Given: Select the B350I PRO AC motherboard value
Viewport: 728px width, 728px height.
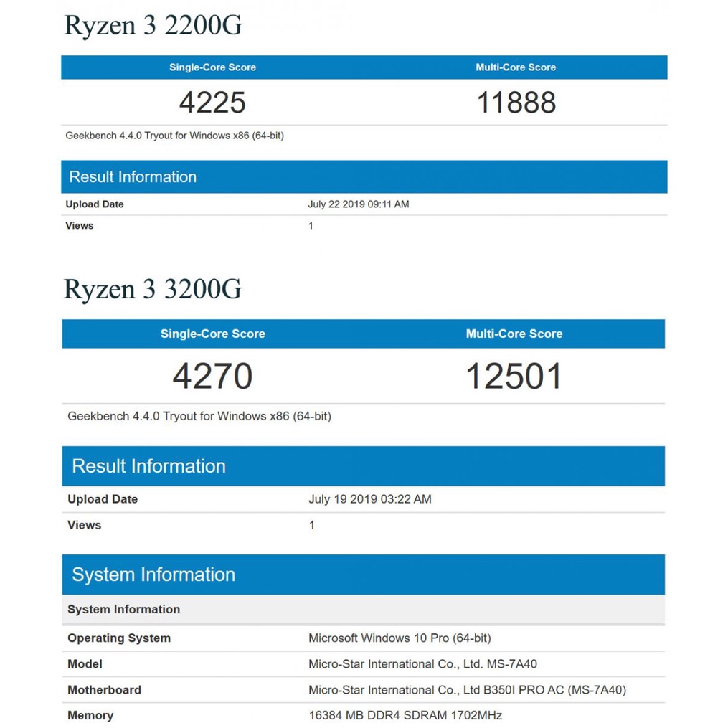Looking at the screenshot, I should click(467, 690).
